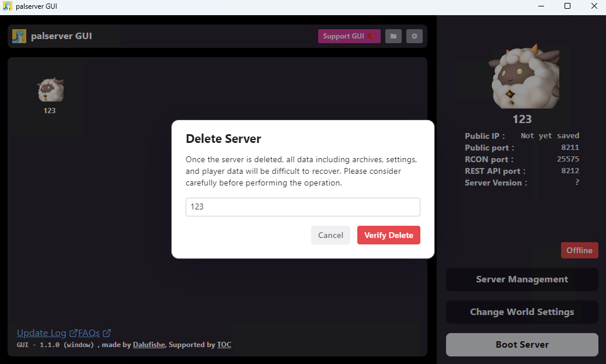Click the heart icon on Support GUI
The image size is (606, 364).
point(371,36)
